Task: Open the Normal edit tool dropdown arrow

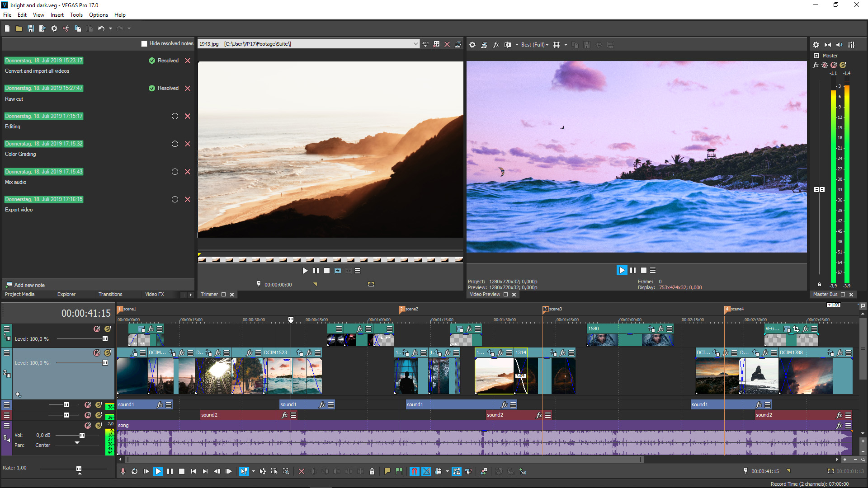Action: click(x=253, y=471)
